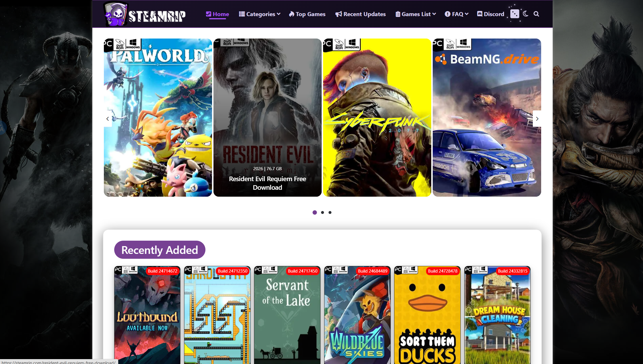Click the Build 24684489 badge
Screen dimensions: 643x364
click(x=373, y=271)
